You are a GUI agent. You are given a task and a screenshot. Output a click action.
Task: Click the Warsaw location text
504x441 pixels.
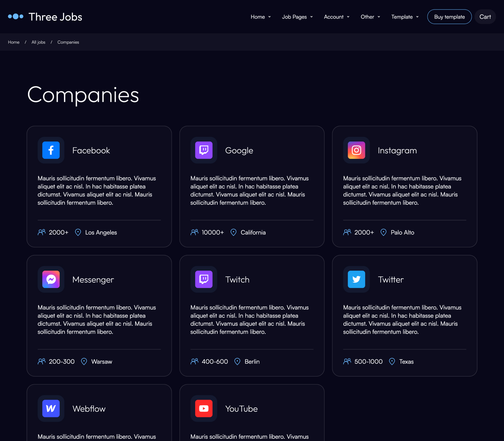click(102, 362)
